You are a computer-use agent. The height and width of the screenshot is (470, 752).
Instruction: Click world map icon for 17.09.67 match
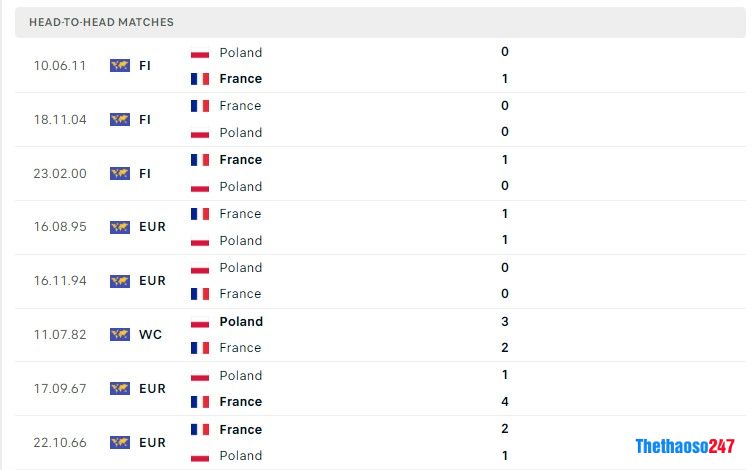pyautogui.click(x=119, y=388)
